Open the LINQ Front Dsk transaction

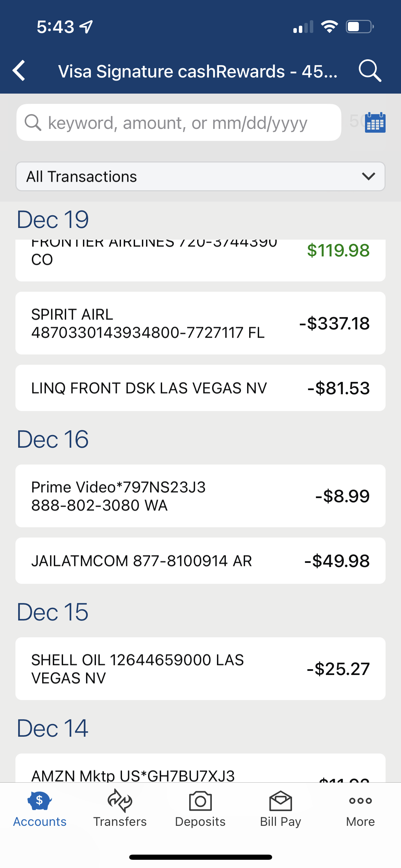click(200, 388)
